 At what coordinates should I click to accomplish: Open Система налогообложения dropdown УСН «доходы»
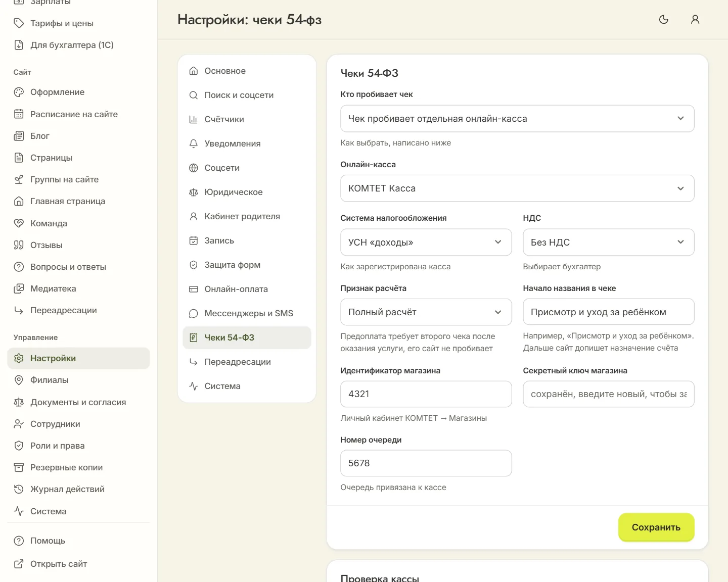(x=426, y=243)
